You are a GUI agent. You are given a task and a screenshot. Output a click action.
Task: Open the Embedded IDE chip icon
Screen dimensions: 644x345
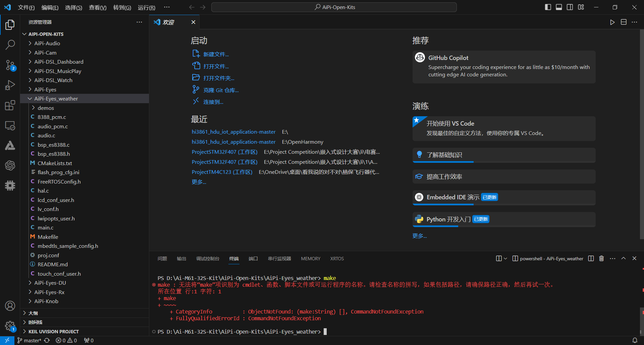coord(10,185)
